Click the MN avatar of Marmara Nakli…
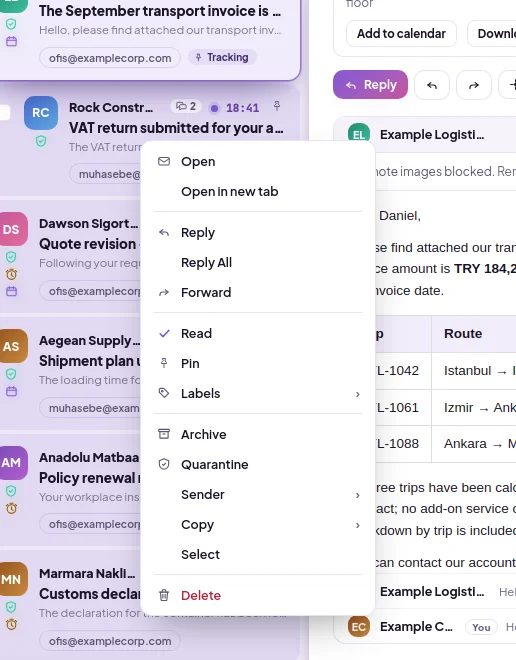The height and width of the screenshot is (660, 516). pyautogui.click(x=12, y=579)
